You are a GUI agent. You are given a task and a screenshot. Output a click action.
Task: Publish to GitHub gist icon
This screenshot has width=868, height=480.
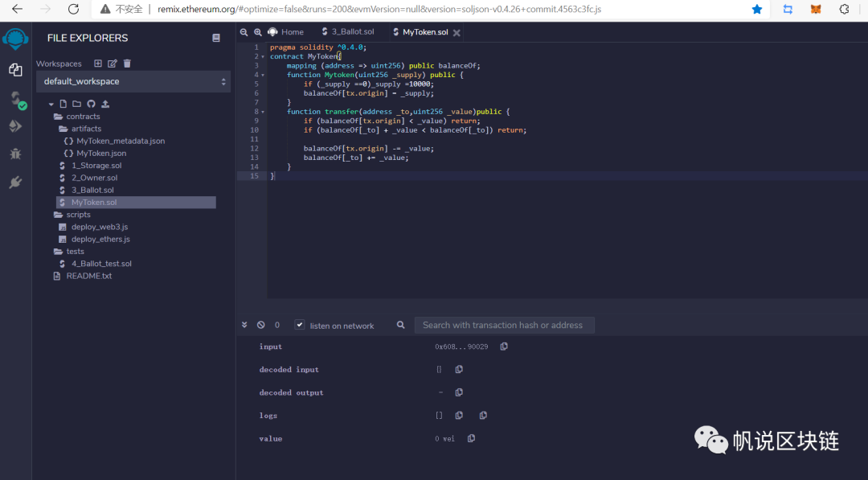91,104
